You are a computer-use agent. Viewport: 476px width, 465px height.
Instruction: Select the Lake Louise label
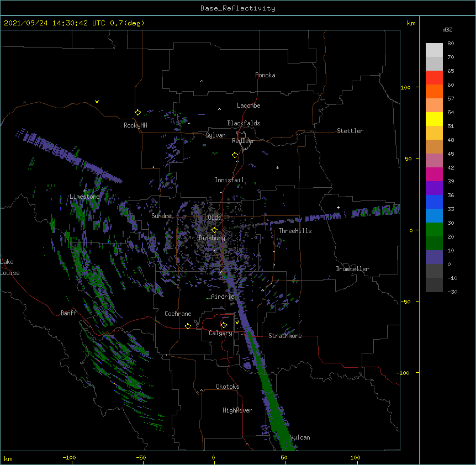tap(10, 267)
